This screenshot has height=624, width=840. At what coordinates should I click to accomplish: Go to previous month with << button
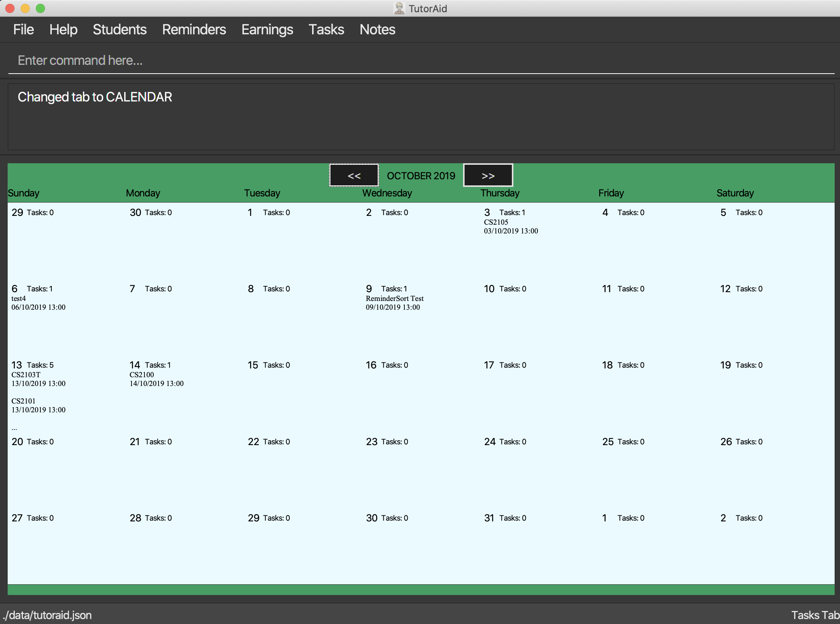tap(354, 175)
